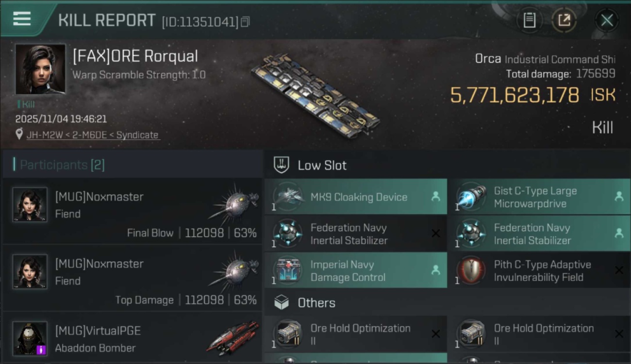The image size is (631, 364).
Task: Click the Imperial Navy Damage Control icon
Action: [288, 270]
